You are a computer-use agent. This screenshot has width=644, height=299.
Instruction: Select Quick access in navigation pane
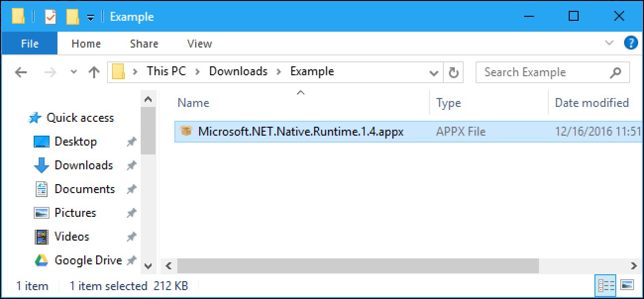pos(80,118)
